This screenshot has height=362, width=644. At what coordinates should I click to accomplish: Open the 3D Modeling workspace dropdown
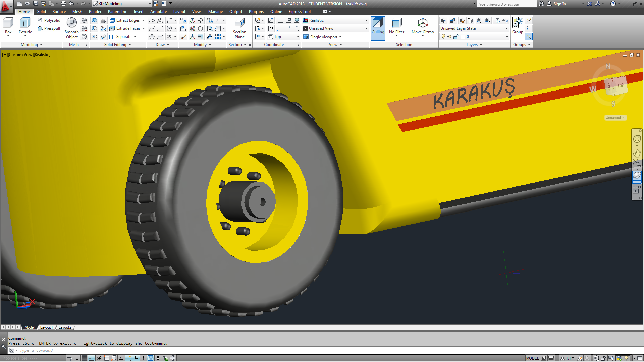(122, 4)
